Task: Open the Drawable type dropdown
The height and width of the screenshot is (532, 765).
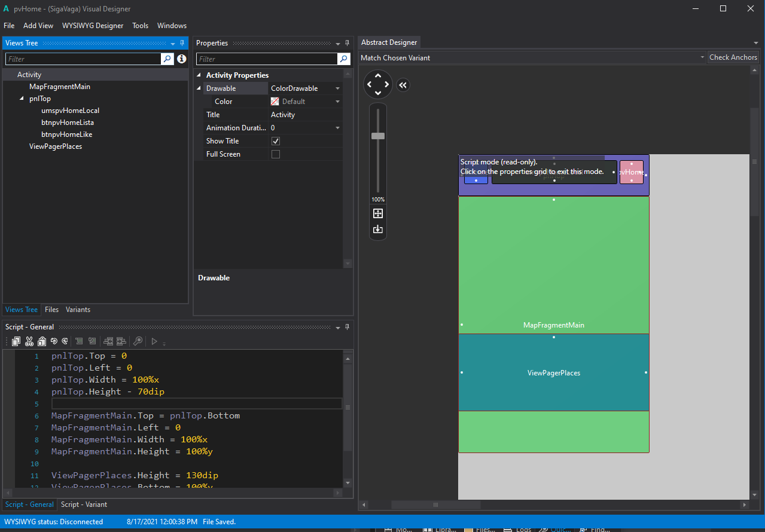Action: pos(337,88)
